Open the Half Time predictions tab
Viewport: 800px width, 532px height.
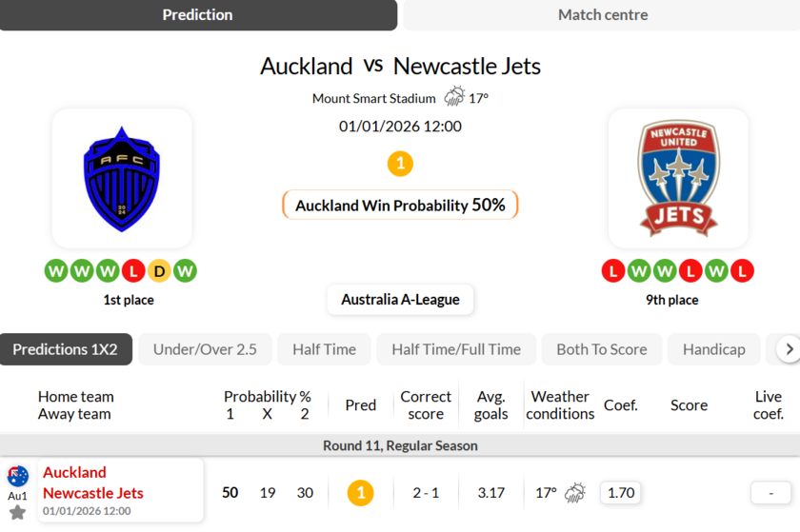click(x=324, y=349)
